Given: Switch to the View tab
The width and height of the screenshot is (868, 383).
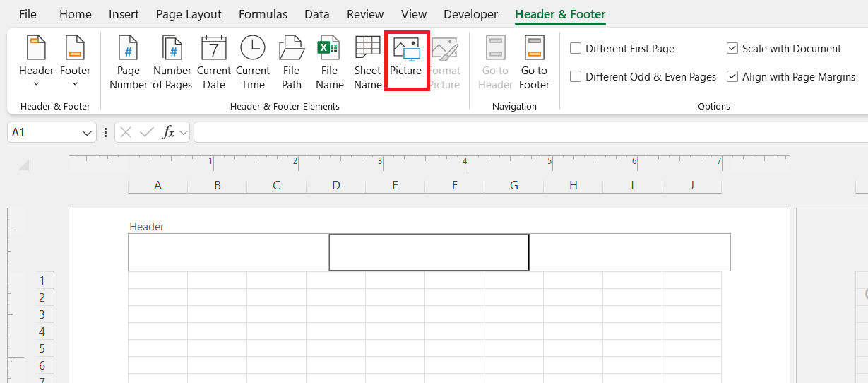Looking at the screenshot, I should click(x=414, y=14).
